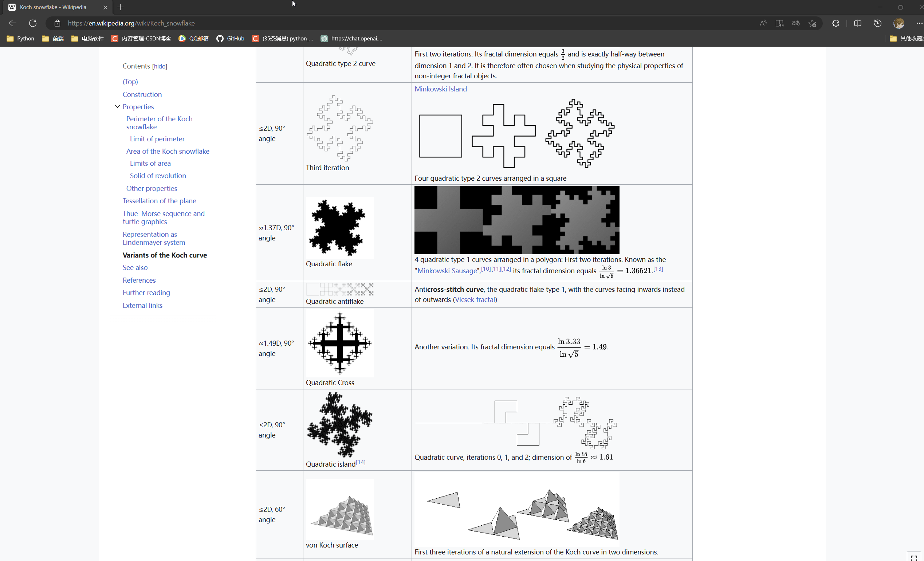Expand the 'Properties' section in sidebar
This screenshot has height=561, width=924.
pyautogui.click(x=118, y=106)
